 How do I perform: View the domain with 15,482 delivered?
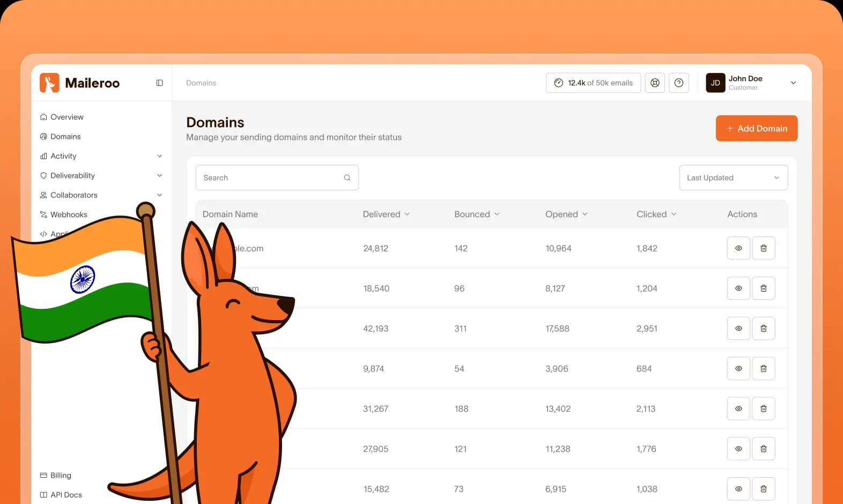click(x=738, y=489)
